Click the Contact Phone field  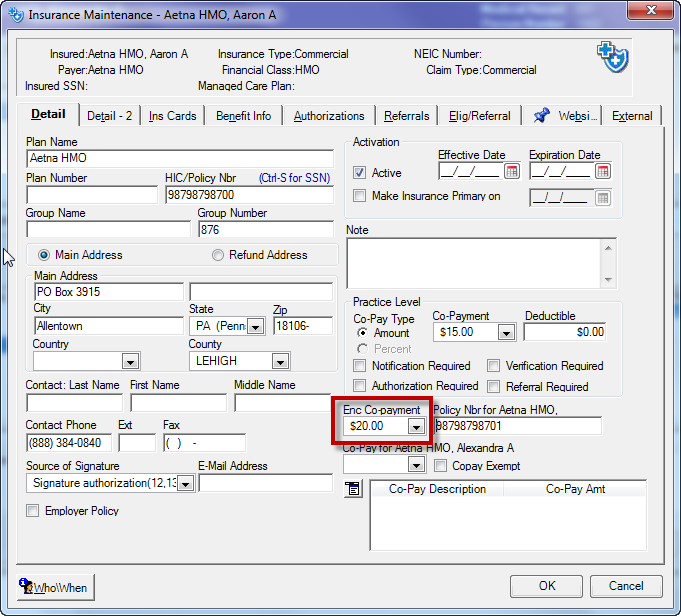[x=69, y=443]
